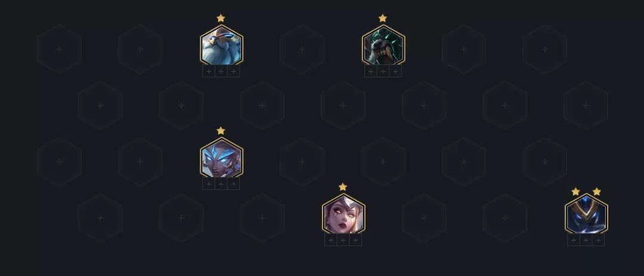Select the glowing blue-eyed champion portrait
The image size is (644, 276).
point(221,158)
